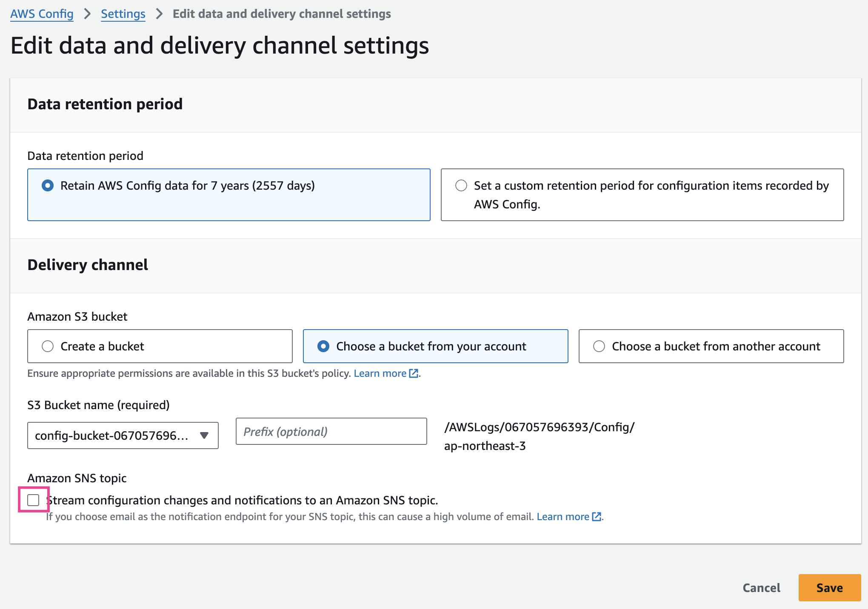
Task: Click the Prefix (optional) input field
Action: (x=331, y=432)
